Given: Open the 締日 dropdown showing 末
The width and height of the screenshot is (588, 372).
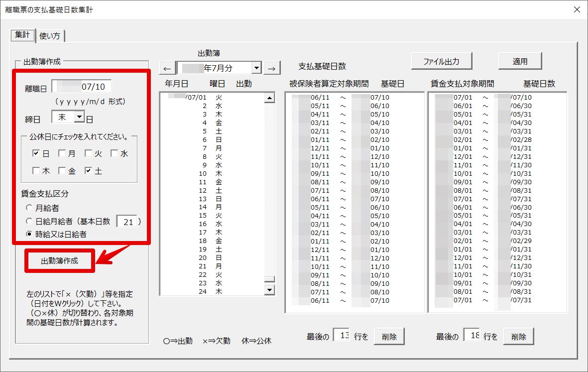Looking at the screenshot, I should (x=79, y=117).
